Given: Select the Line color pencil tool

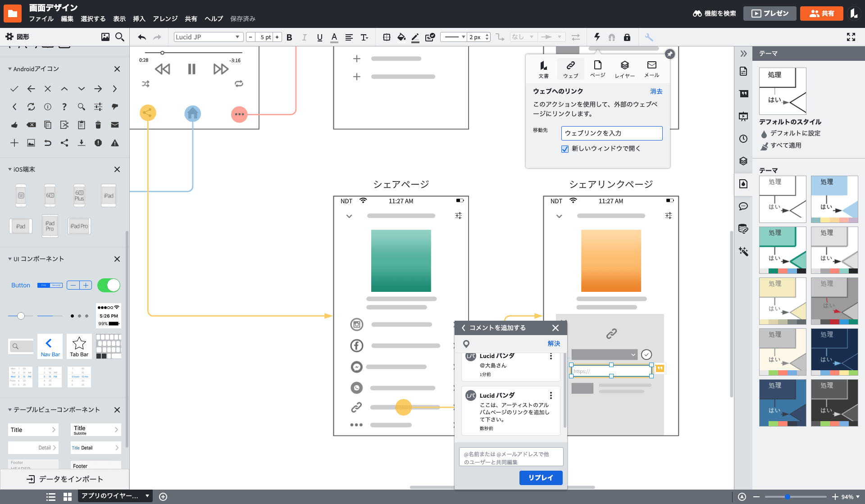Looking at the screenshot, I should click(x=415, y=37).
